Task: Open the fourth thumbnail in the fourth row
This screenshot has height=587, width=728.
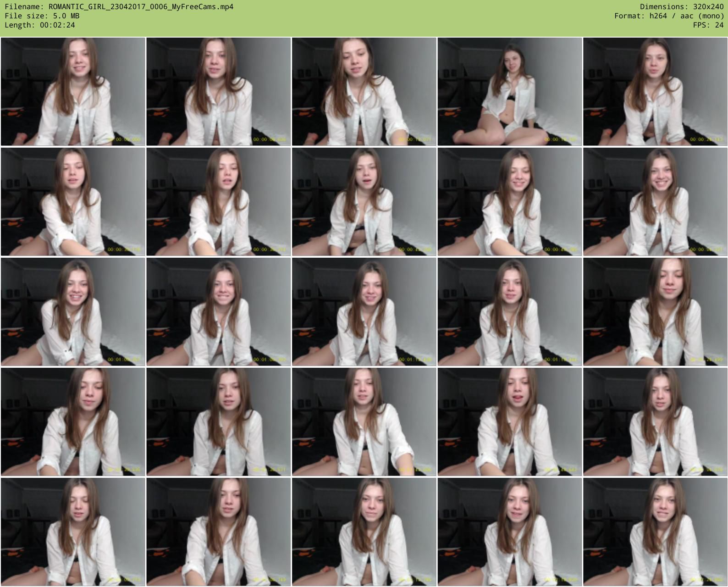Action: pos(510,422)
